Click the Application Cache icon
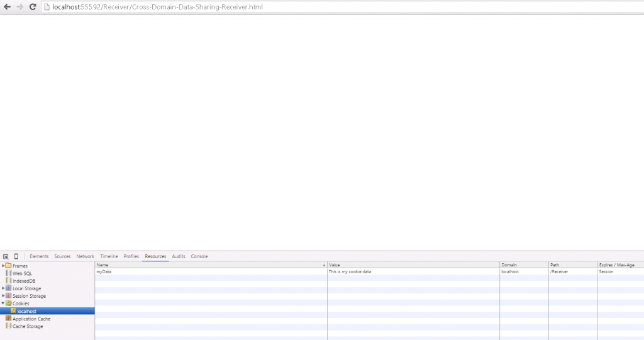 click(8, 318)
